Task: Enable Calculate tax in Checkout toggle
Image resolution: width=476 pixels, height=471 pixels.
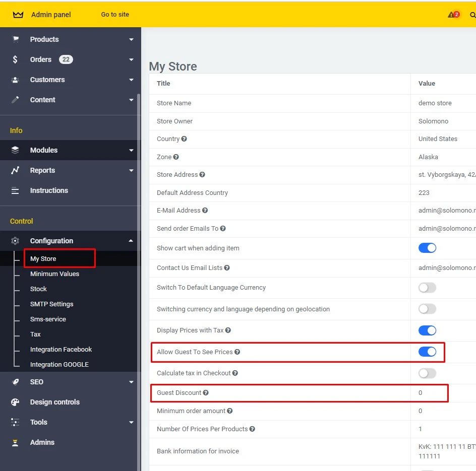Action: click(x=427, y=373)
